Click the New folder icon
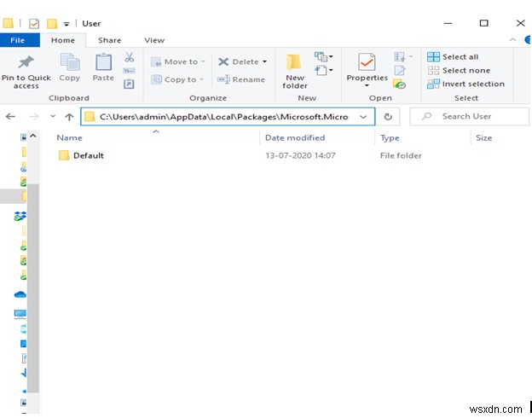Viewport: 532px width, 418px height. [294, 61]
